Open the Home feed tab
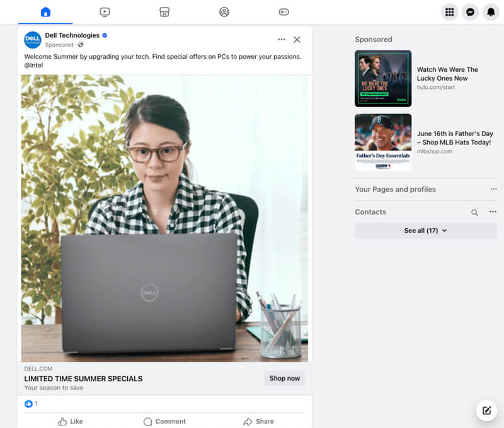Viewport: 504px width, 428px height. click(x=45, y=12)
